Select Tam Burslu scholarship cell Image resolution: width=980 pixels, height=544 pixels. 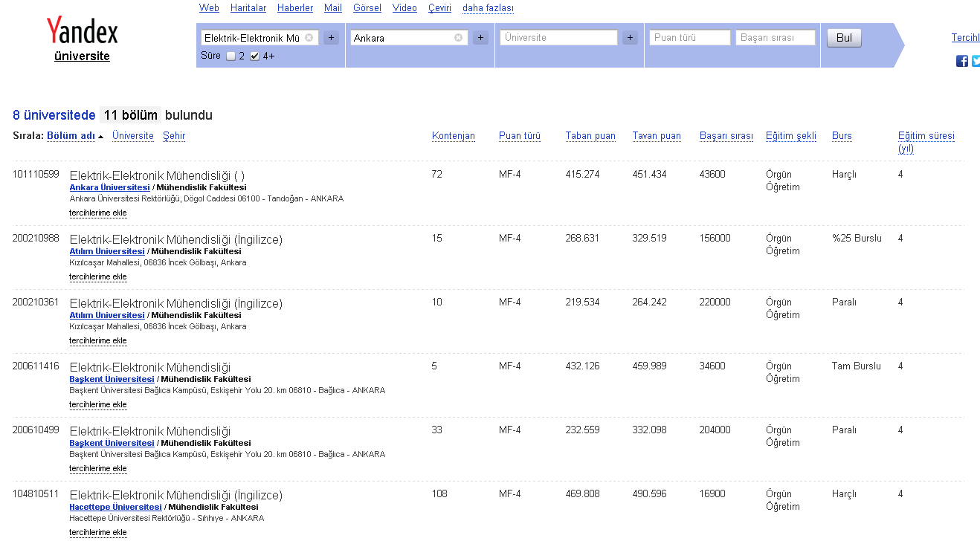pyautogui.click(x=857, y=366)
